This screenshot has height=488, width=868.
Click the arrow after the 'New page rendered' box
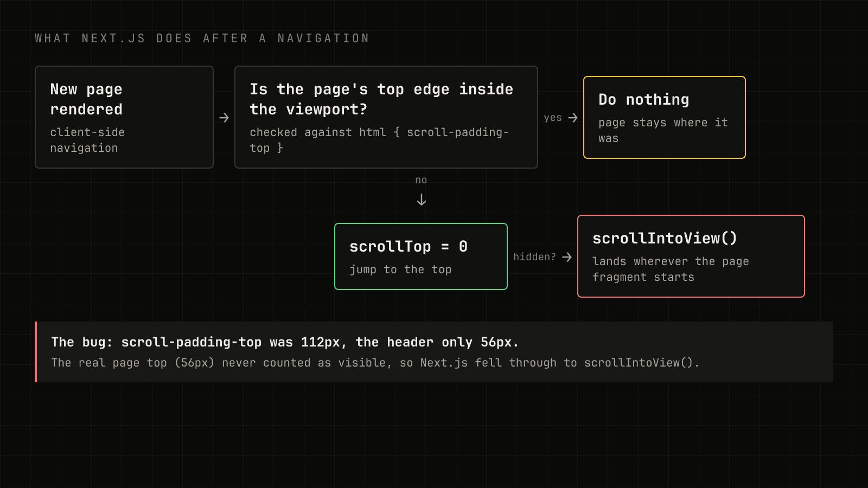pyautogui.click(x=224, y=118)
